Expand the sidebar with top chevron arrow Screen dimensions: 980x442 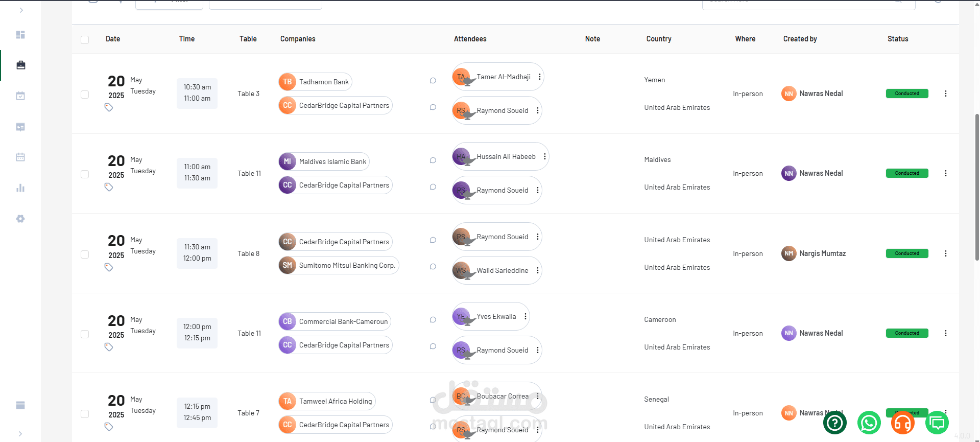pos(21,10)
